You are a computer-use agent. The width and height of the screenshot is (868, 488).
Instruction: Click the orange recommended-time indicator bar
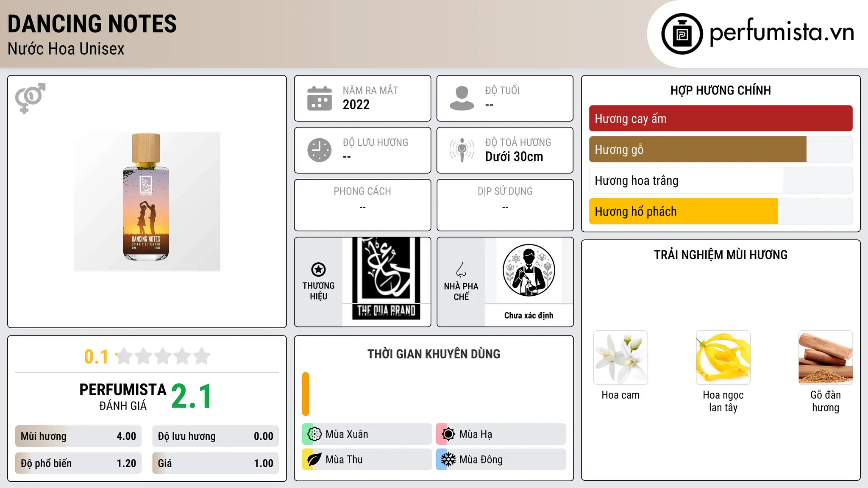coord(306,394)
